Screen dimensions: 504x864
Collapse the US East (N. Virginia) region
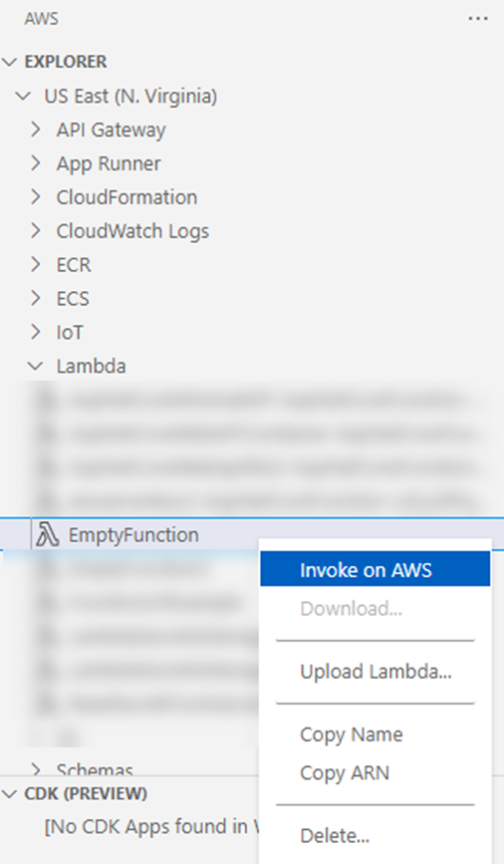tap(23, 96)
